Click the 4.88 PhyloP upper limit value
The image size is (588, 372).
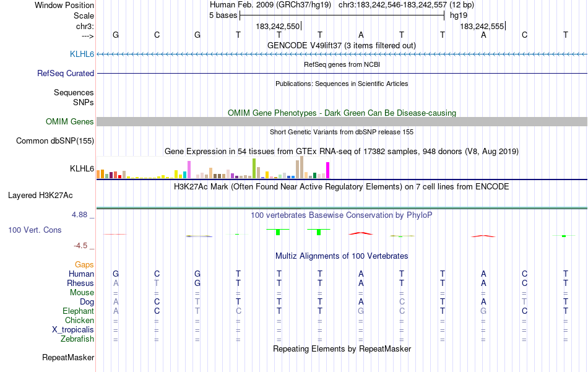(79, 215)
